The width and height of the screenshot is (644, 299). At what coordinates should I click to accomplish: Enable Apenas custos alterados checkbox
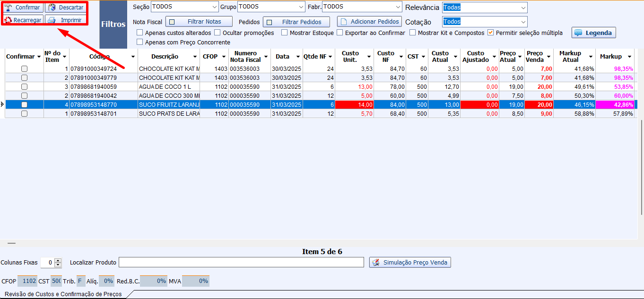(139, 33)
